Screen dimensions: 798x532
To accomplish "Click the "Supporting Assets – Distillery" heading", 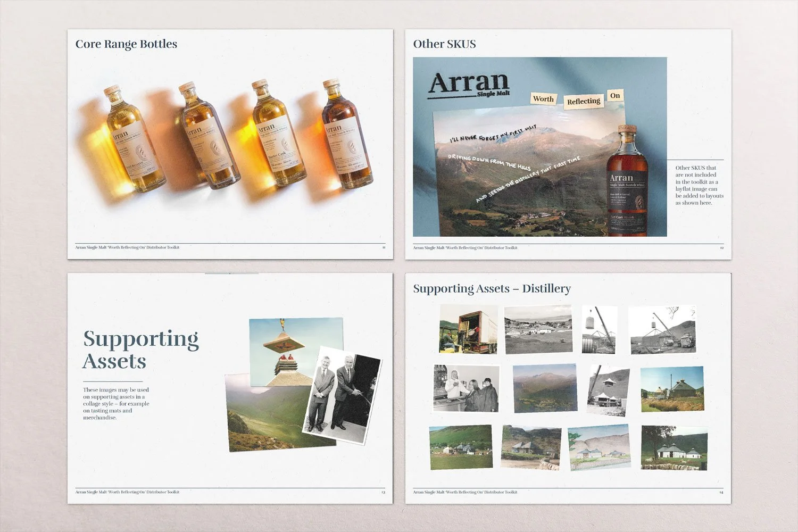I will (492, 289).
